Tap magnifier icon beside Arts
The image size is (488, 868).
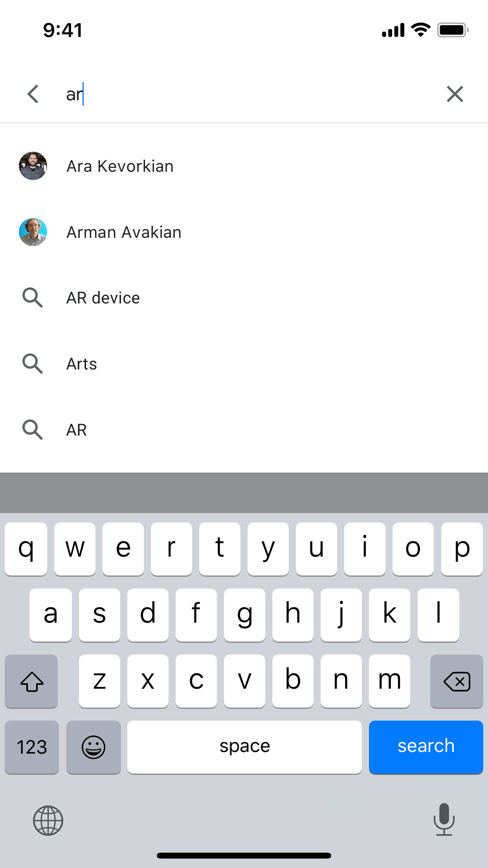tap(33, 364)
